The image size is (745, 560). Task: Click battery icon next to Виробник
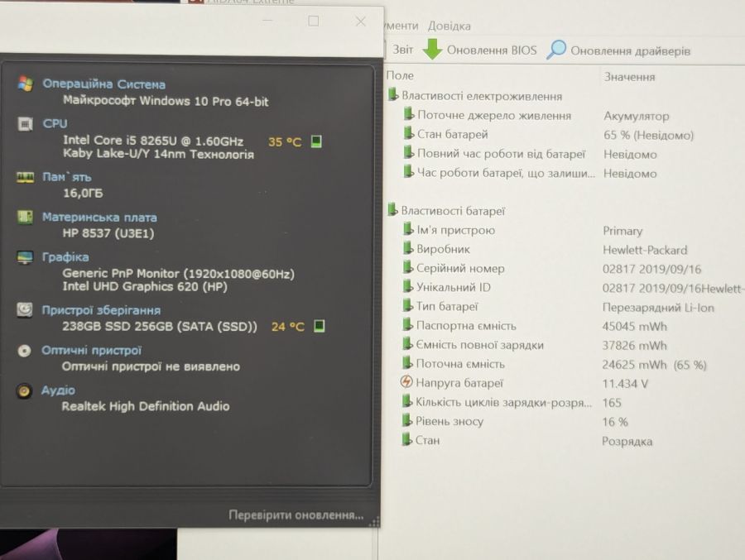tap(407, 248)
